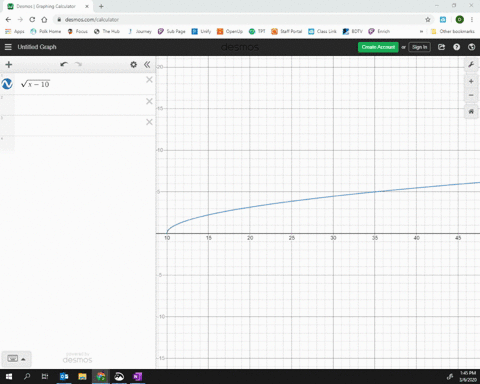Delete the third empty expression row

pos(149,122)
